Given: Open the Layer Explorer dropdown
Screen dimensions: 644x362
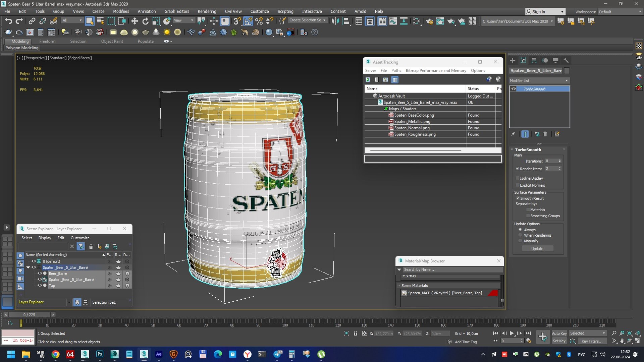Looking at the screenshot, I should click(69, 302).
